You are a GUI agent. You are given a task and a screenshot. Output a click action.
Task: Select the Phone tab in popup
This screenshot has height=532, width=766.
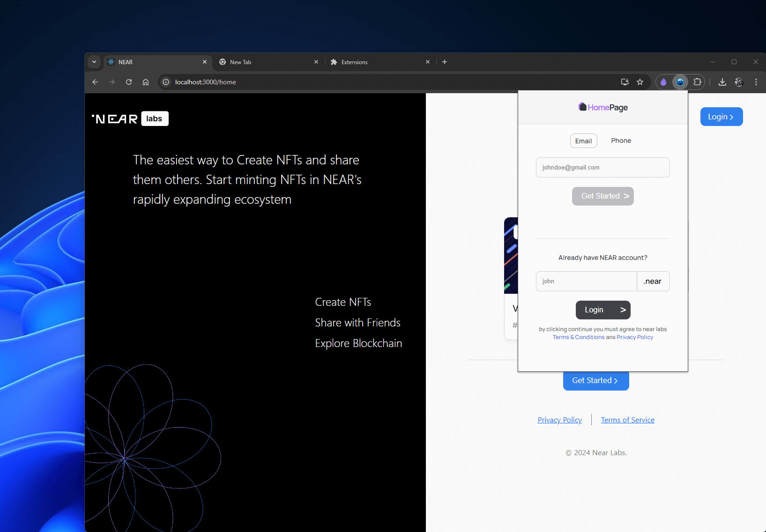point(621,140)
